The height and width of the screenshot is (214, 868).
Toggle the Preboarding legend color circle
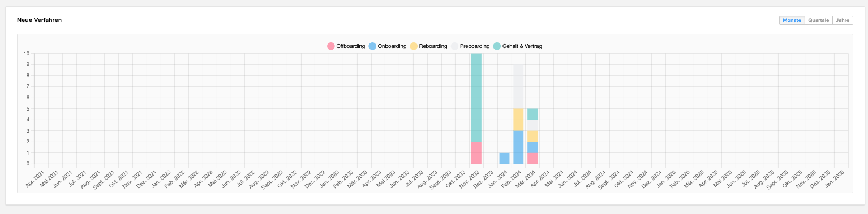coord(454,46)
